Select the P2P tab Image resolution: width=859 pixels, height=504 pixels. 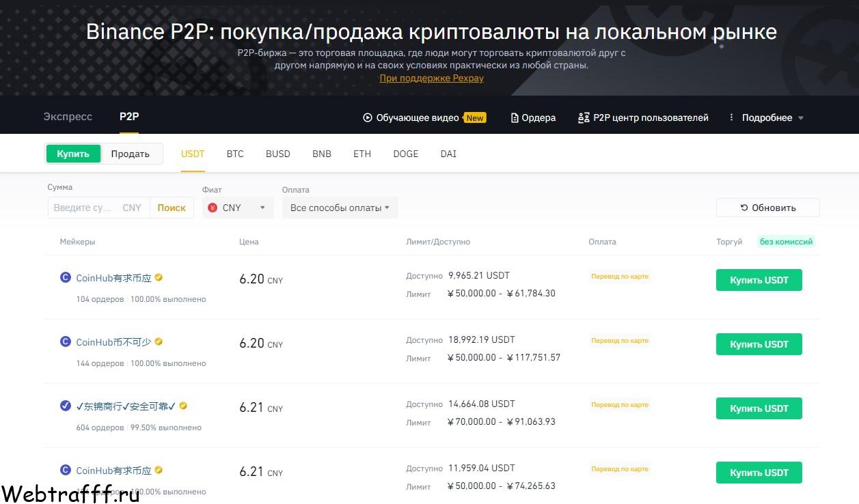[129, 116]
